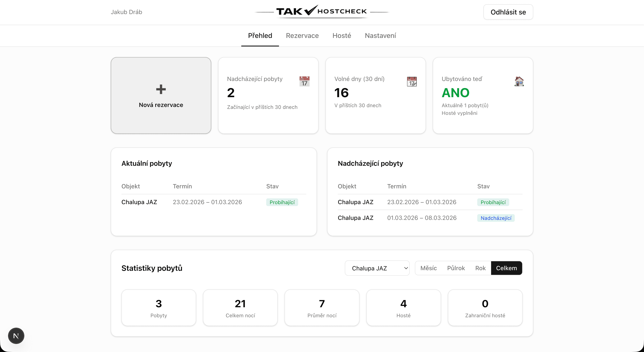Switch to the Rezervace tab
The height and width of the screenshot is (352, 644).
(302, 36)
